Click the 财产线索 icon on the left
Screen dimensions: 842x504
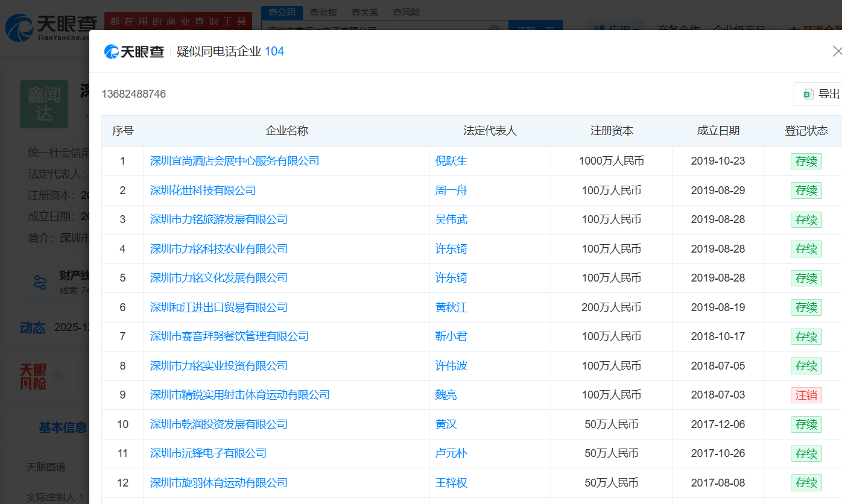(x=40, y=282)
